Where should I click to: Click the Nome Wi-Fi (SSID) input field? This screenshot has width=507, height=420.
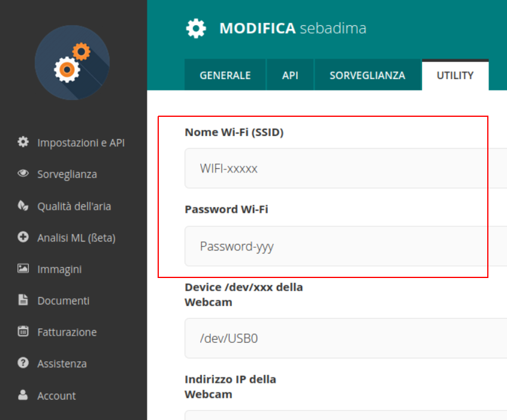346,168
